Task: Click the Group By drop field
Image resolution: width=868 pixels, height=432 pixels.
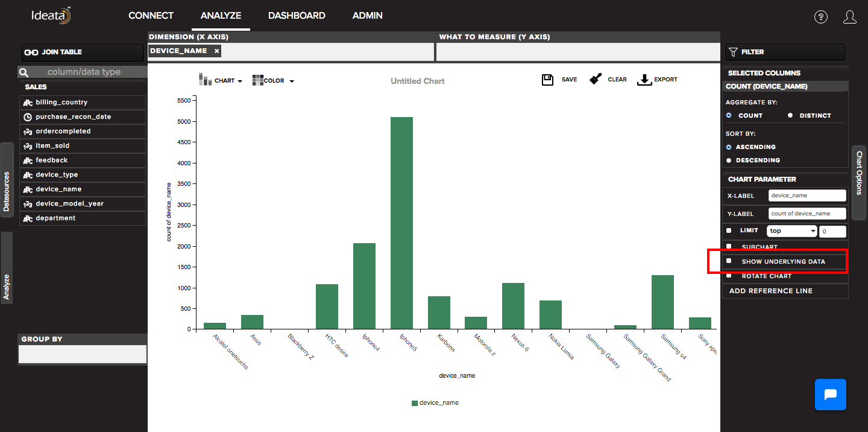Action: coord(83,354)
